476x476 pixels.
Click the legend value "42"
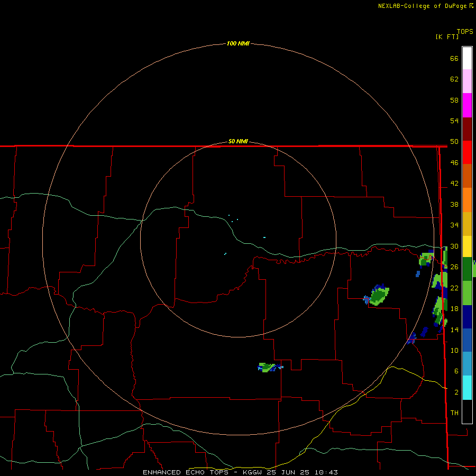coord(454,184)
